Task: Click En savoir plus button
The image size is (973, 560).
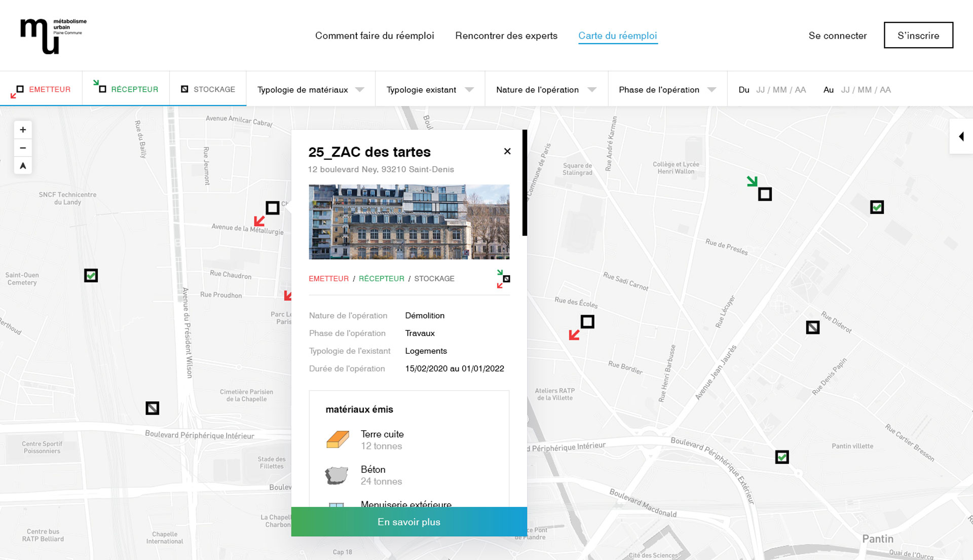Action: point(408,521)
